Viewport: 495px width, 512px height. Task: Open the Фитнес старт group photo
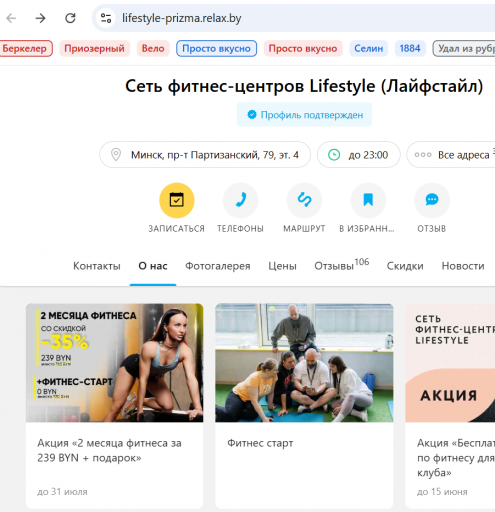[304, 363]
